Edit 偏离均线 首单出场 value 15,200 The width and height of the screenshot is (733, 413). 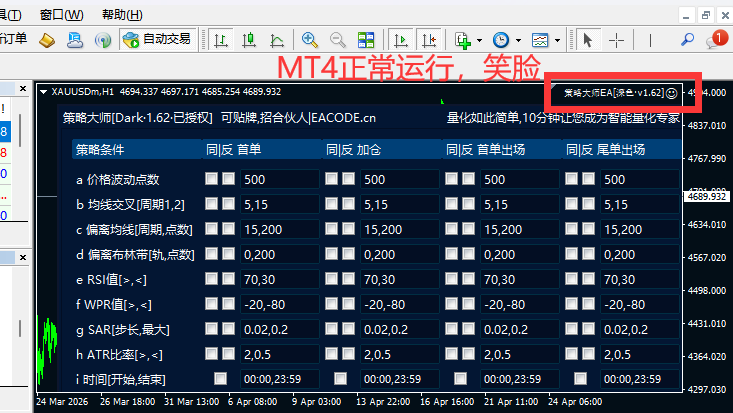[x=520, y=229]
